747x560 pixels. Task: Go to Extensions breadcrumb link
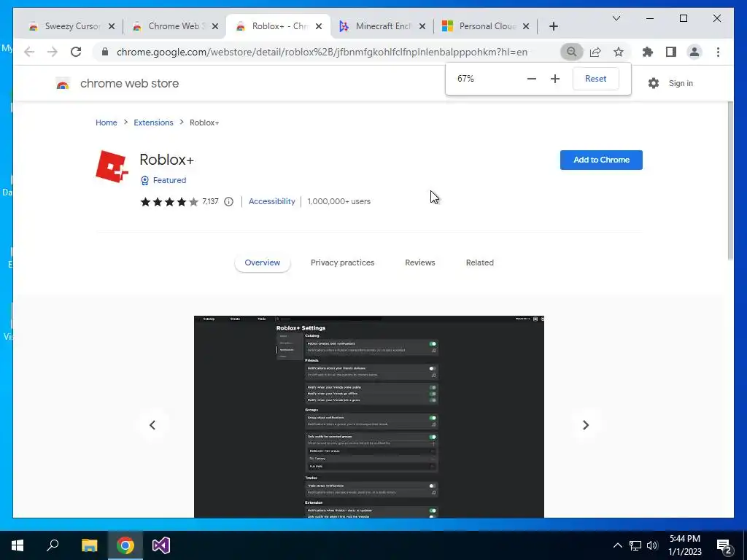click(x=153, y=122)
